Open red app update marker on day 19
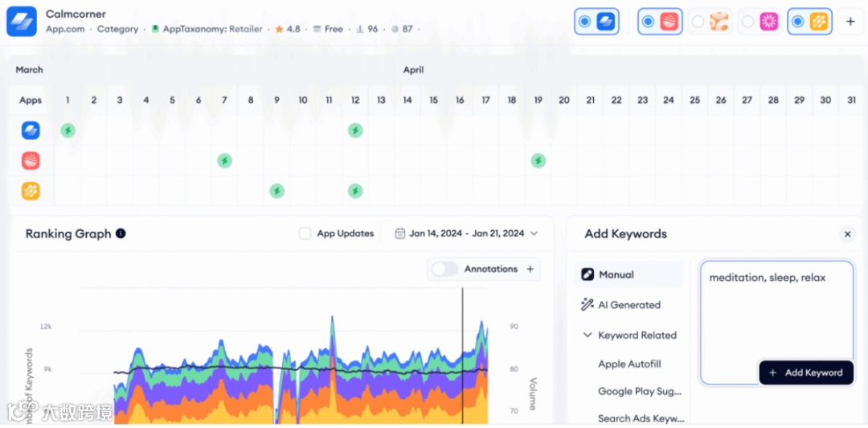The image size is (868, 428). 538,161
